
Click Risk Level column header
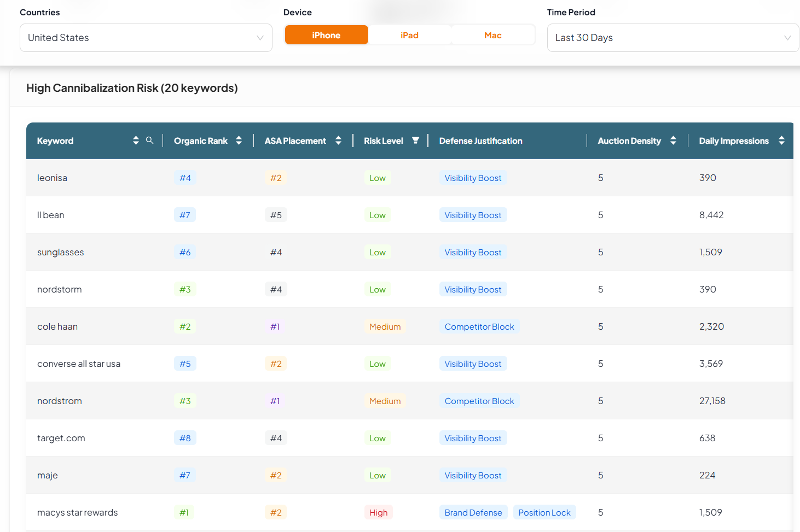tap(384, 141)
